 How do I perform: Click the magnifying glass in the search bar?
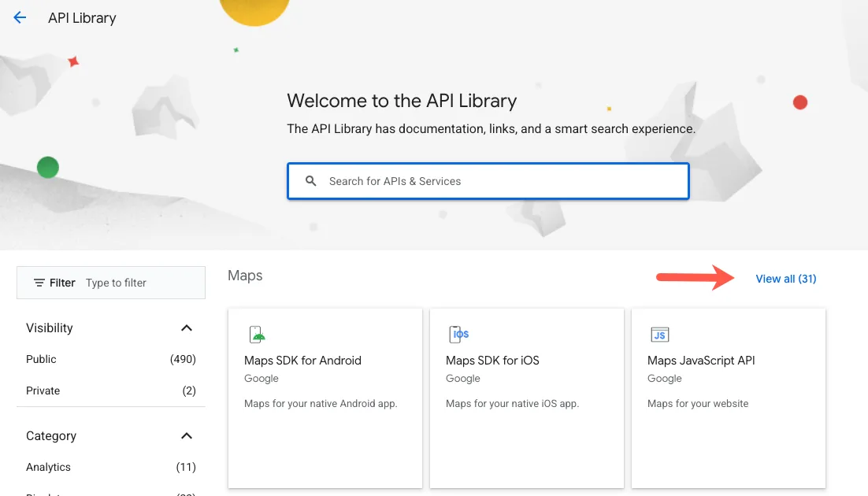click(x=310, y=181)
